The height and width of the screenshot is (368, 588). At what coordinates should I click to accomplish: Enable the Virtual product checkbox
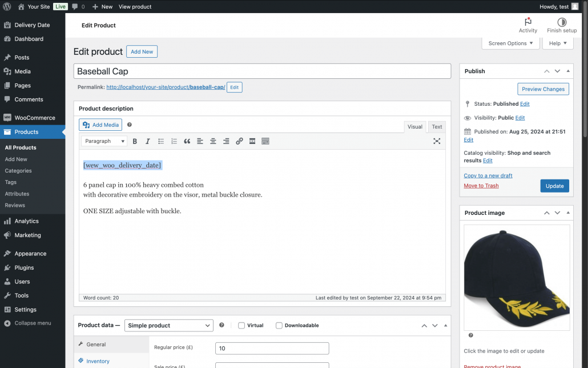tap(241, 326)
